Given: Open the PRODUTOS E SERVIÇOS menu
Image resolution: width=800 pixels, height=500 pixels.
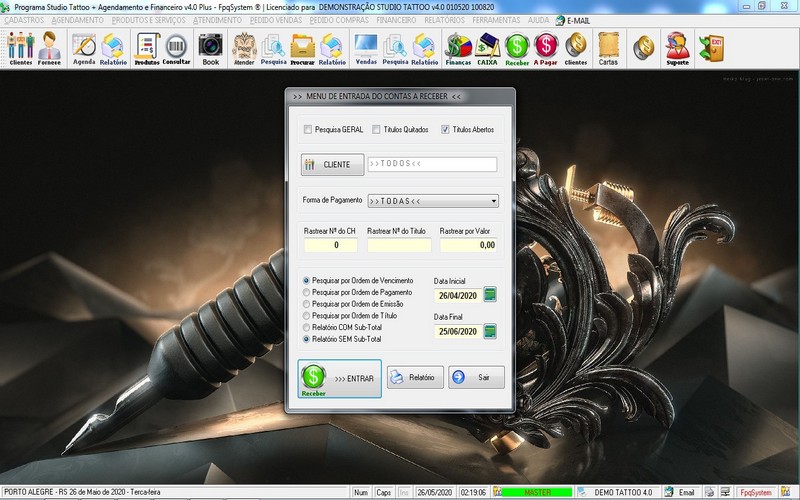Looking at the screenshot, I should 148,20.
